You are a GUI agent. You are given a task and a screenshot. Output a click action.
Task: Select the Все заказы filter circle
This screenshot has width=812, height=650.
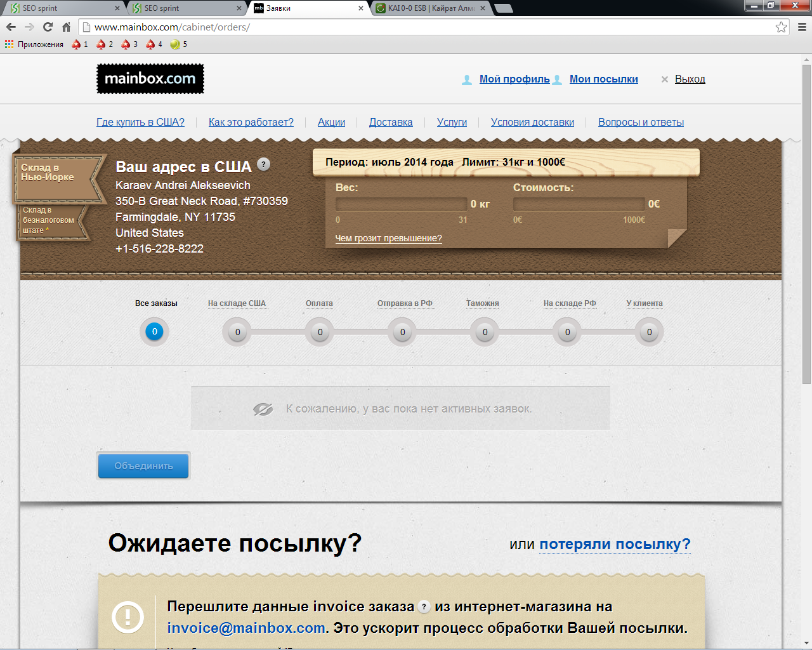[x=154, y=331]
